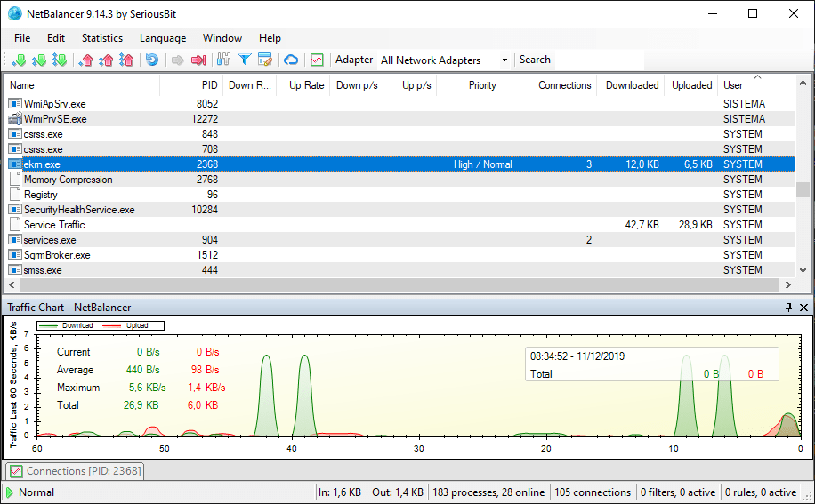815x504 pixels.
Task: Open the Language menu
Action: 163,38
